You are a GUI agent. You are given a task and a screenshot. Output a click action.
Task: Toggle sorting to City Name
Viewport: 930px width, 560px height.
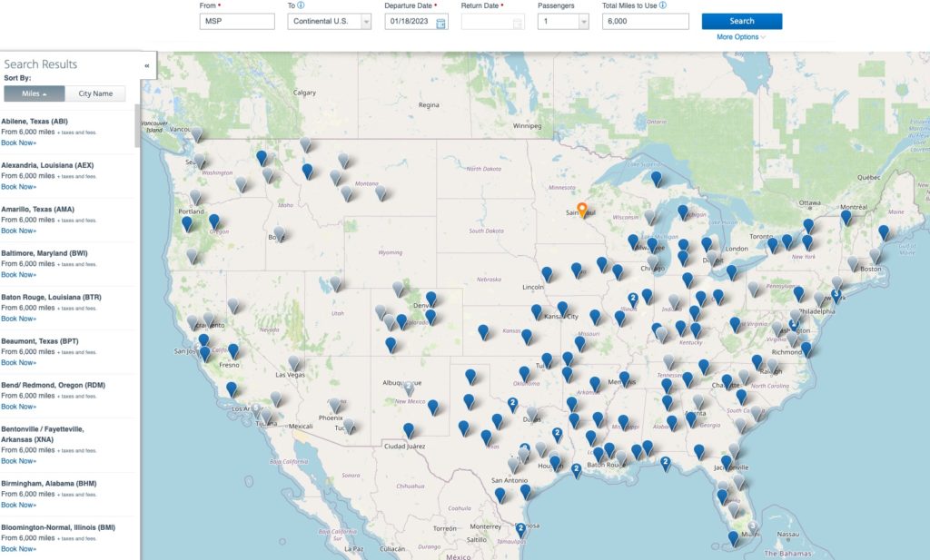pyautogui.click(x=94, y=93)
